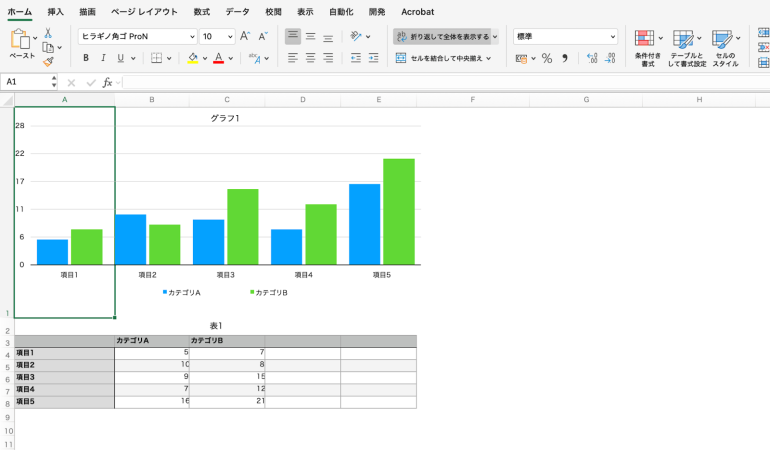Viewport: 770px width, 450px height.
Task: Expand the merge cells dropdown arrow
Action: click(x=489, y=58)
